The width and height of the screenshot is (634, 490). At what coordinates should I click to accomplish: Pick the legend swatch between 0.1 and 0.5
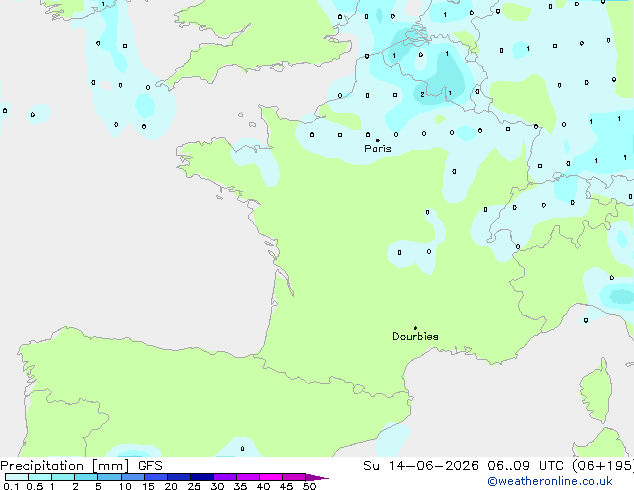point(17,477)
